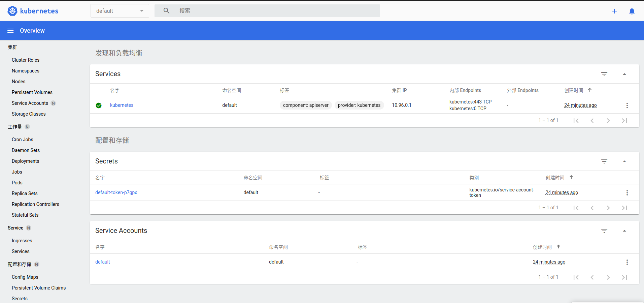
Task: Click the 工作量 sidebar section heading
Action: pyautogui.click(x=15, y=127)
